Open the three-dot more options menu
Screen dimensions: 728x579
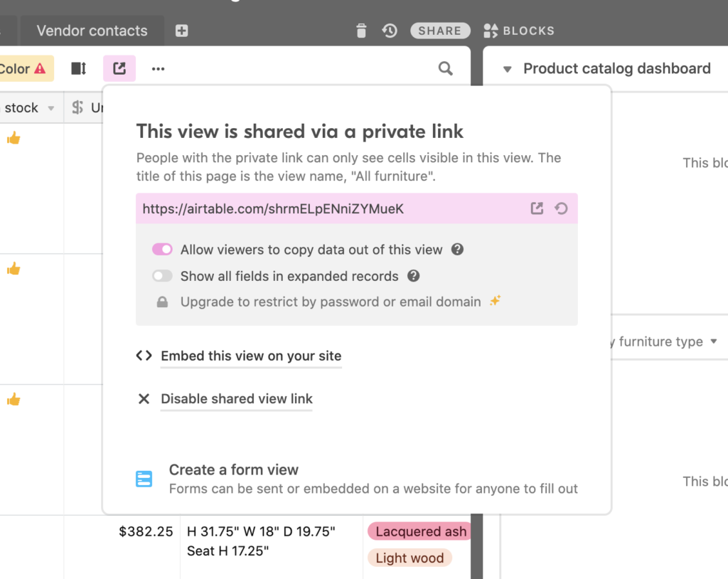(158, 69)
